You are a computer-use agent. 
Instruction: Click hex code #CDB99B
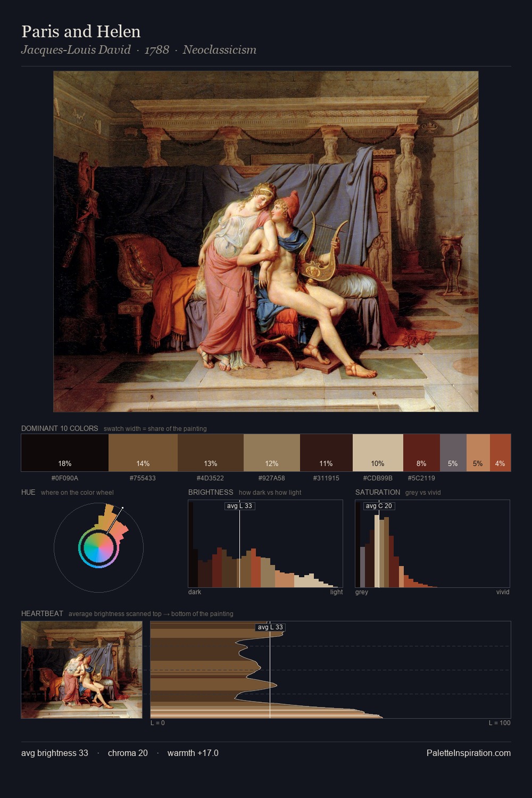coord(378,478)
